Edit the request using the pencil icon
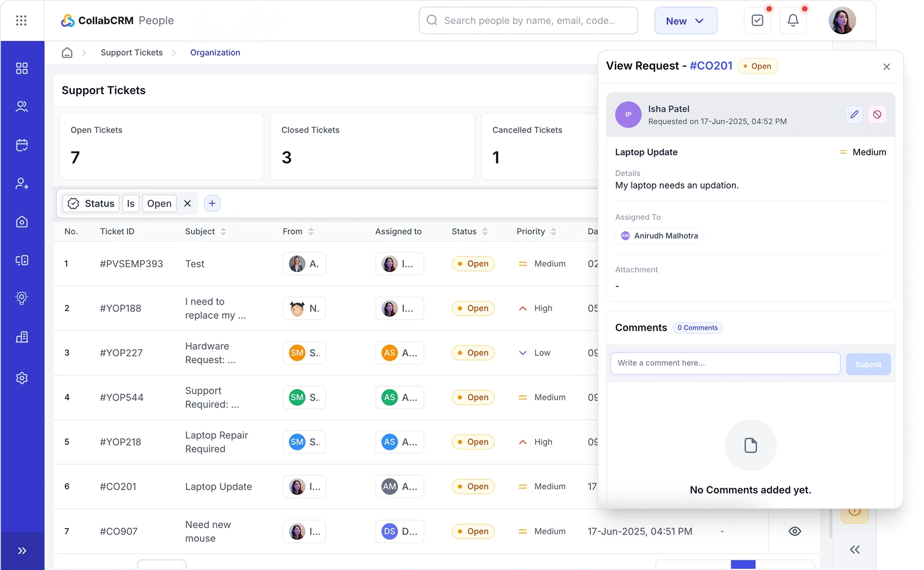 (854, 115)
